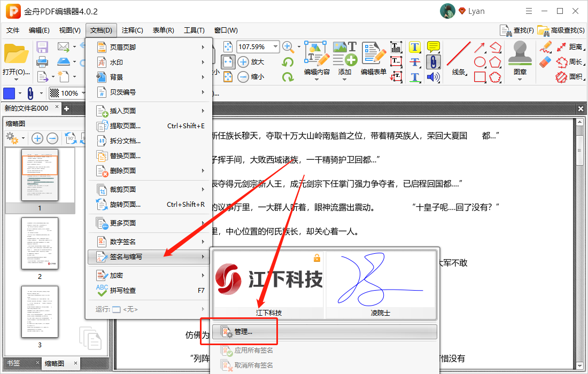The width and height of the screenshot is (588, 374).
Task: Select the eraser annotation tool
Action: click(x=545, y=63)
